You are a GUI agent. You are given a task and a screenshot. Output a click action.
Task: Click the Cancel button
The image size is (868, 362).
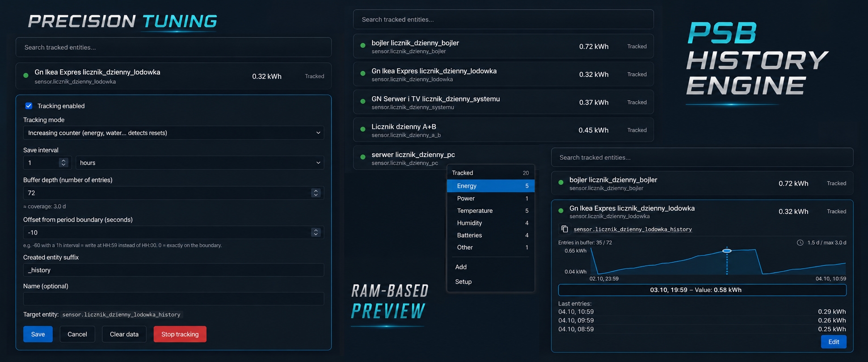77,334
